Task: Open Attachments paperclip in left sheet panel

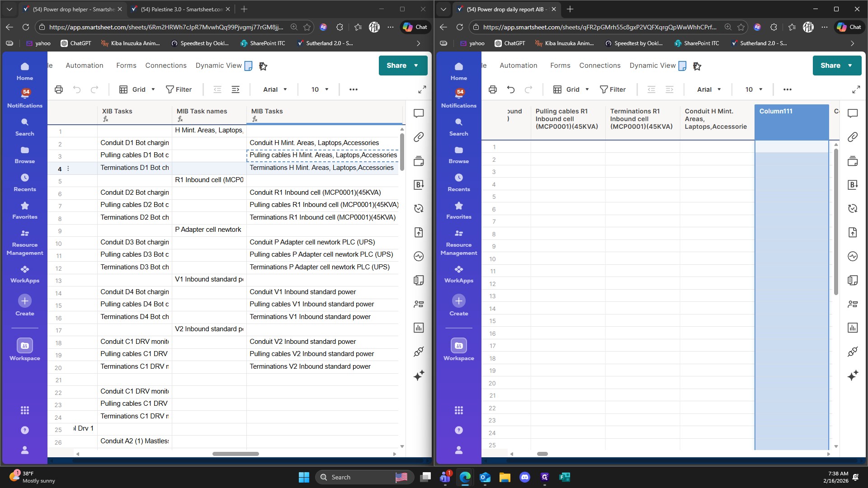Action: 419,137
